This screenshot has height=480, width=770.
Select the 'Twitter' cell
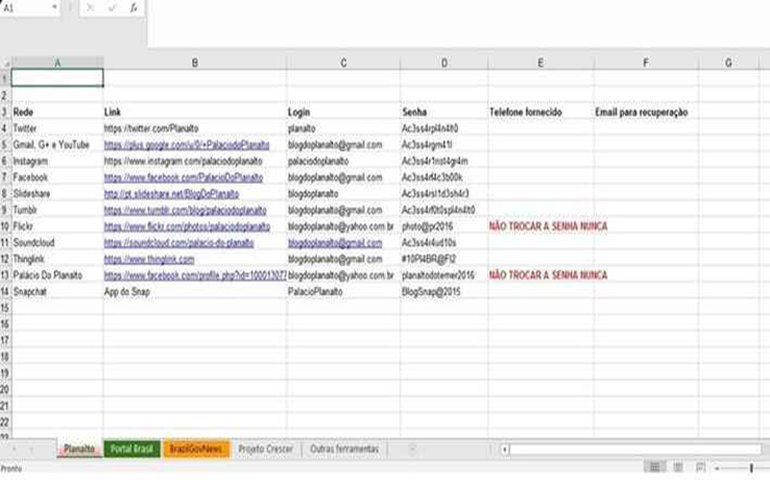[57, 128]
